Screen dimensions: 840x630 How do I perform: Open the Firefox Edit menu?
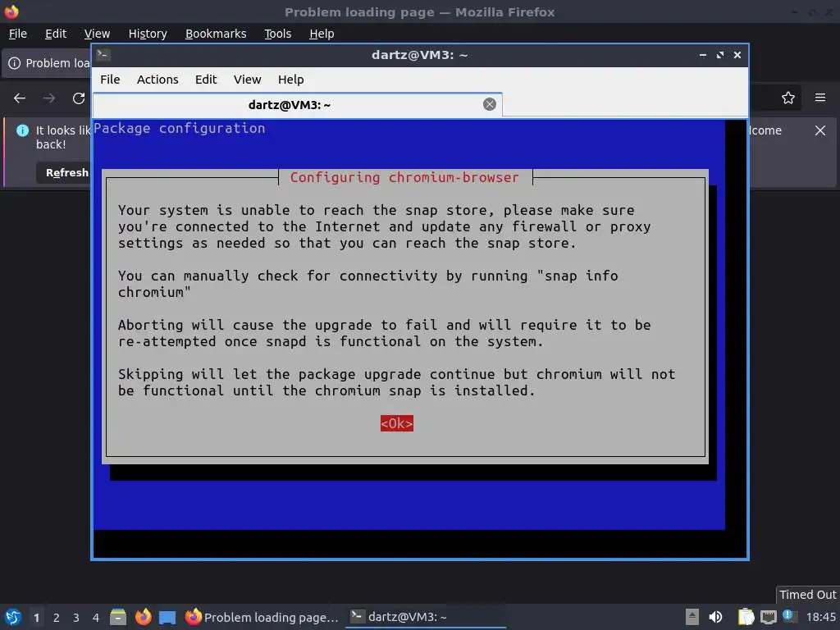pos(56,33)
